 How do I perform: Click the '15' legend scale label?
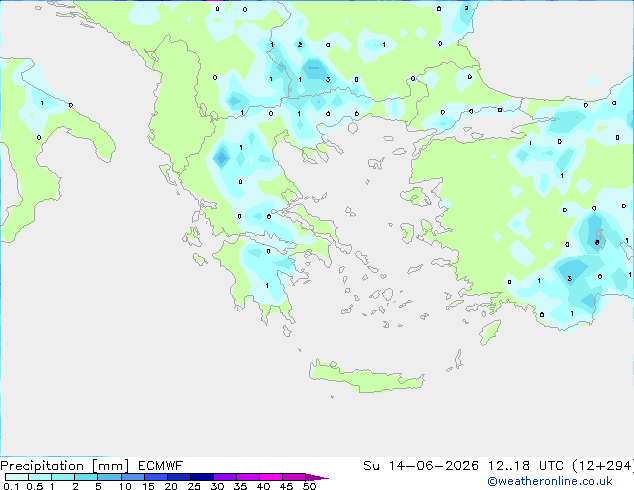(148, 486)
